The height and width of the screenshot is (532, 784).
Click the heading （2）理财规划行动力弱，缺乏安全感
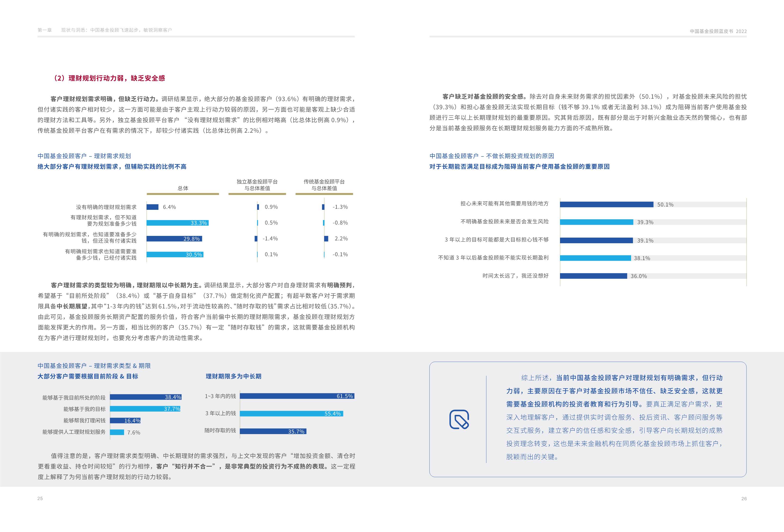[x=108, y=78]
